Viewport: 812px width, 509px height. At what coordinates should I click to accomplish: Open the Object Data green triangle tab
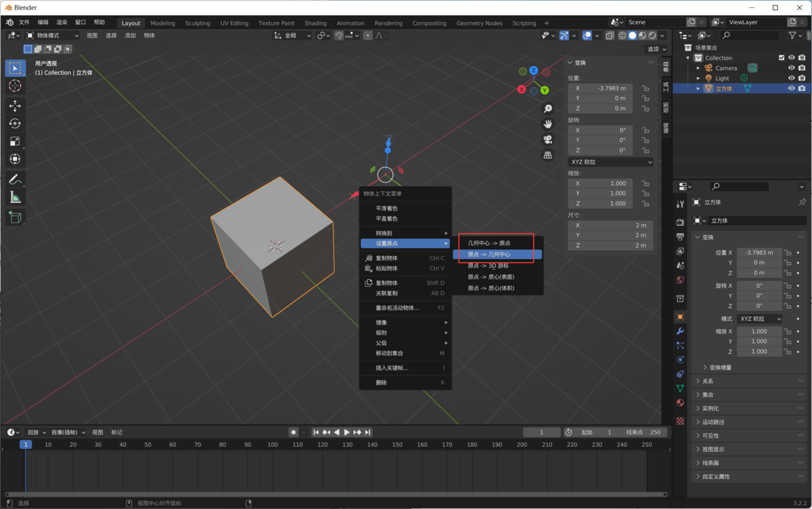[680, 389]
